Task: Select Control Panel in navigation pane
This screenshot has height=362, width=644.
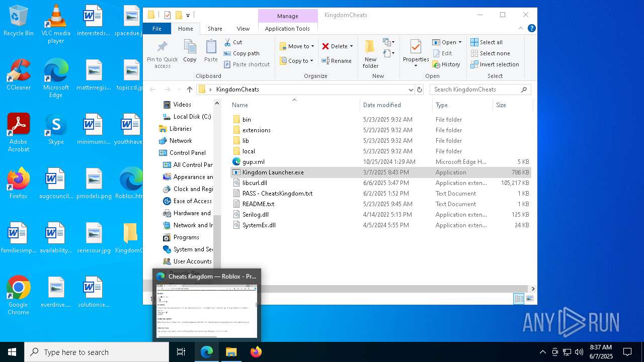Action: (182, 153)
